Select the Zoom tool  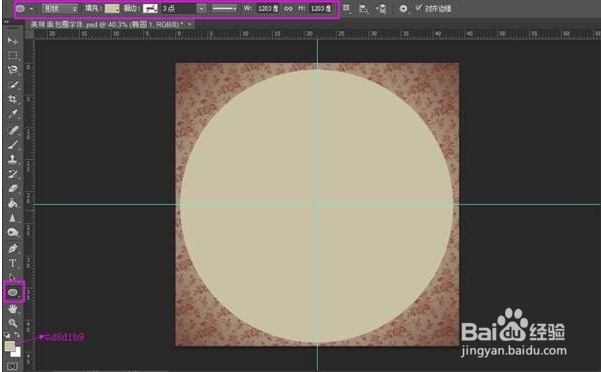13,323
